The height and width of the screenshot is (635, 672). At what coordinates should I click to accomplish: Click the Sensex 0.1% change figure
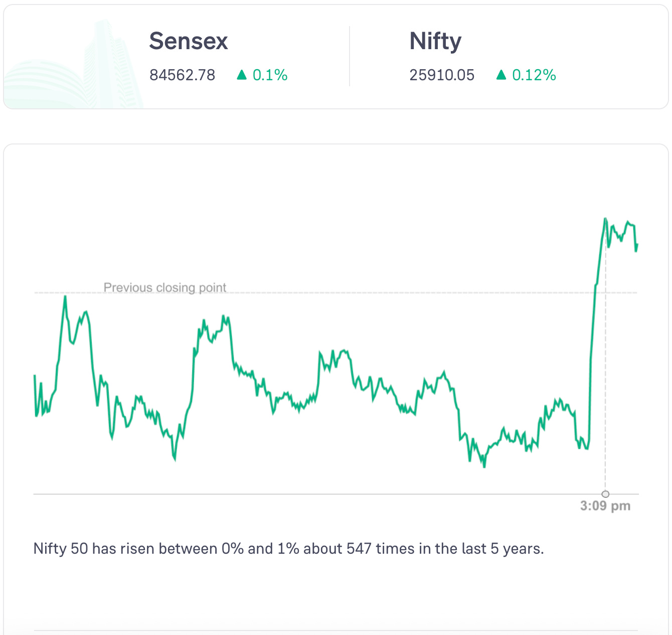pyautogui.click(x=270, y=75)
